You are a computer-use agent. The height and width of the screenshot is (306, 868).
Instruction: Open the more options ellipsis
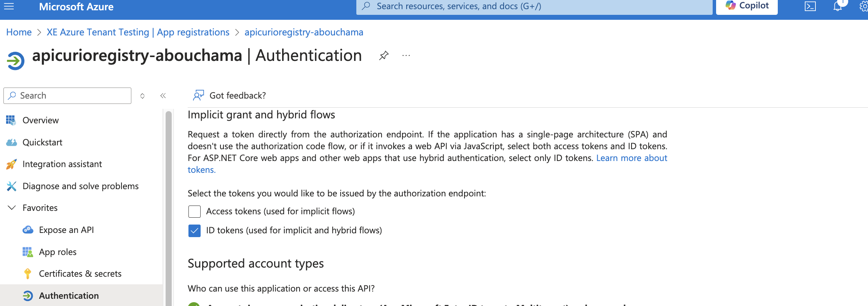pos(406,56)
